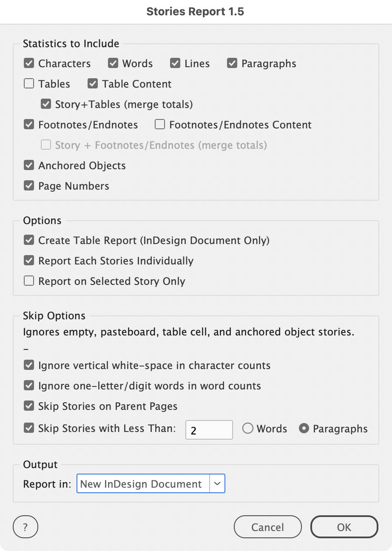Toggle Create Table Report option

point(29,240)
